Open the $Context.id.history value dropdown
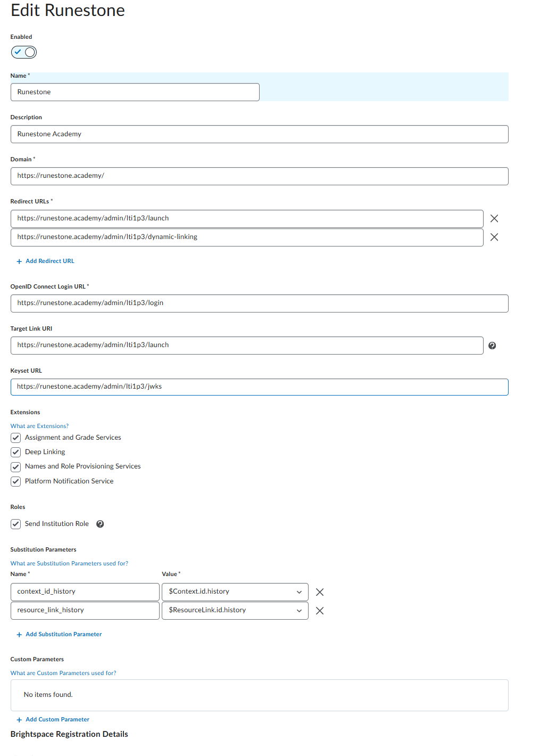Screen dimensions: 540x756 click(235, 592)
